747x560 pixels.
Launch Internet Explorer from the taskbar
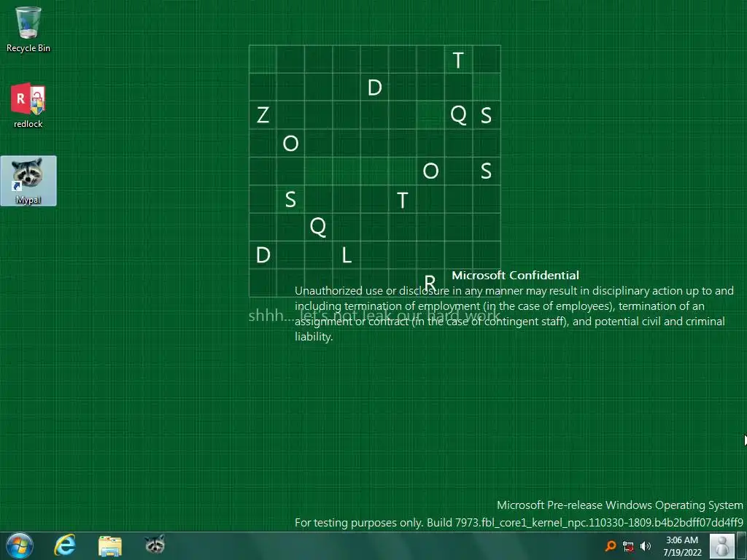[x=65, y=545]
